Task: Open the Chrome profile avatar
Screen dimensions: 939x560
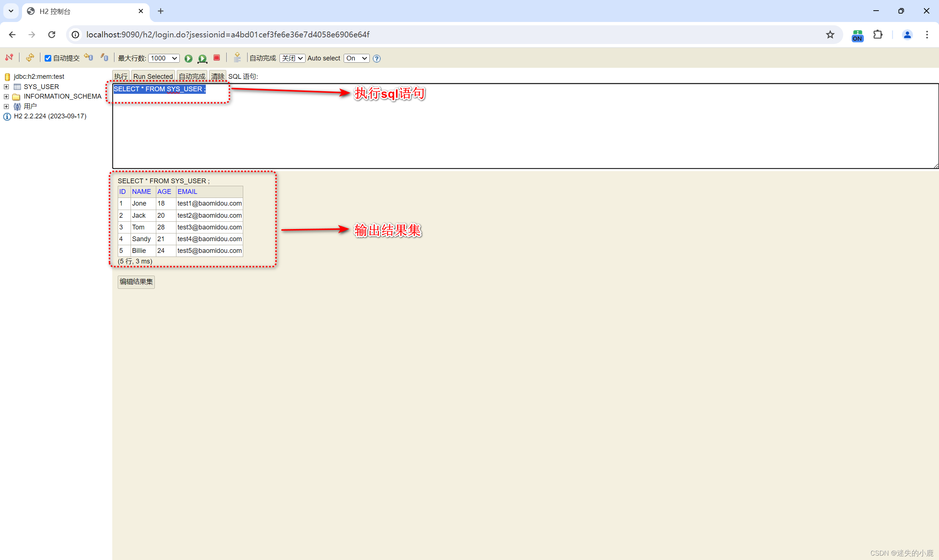Action: click(x=907, y=34)
